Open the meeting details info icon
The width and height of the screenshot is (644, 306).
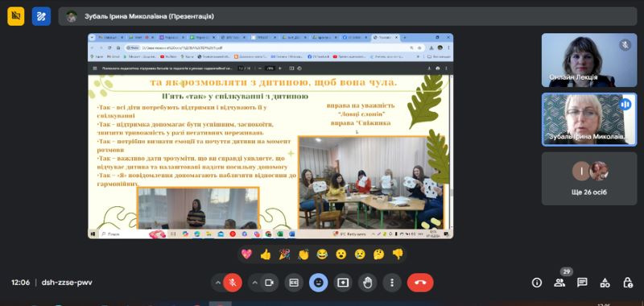536,283
